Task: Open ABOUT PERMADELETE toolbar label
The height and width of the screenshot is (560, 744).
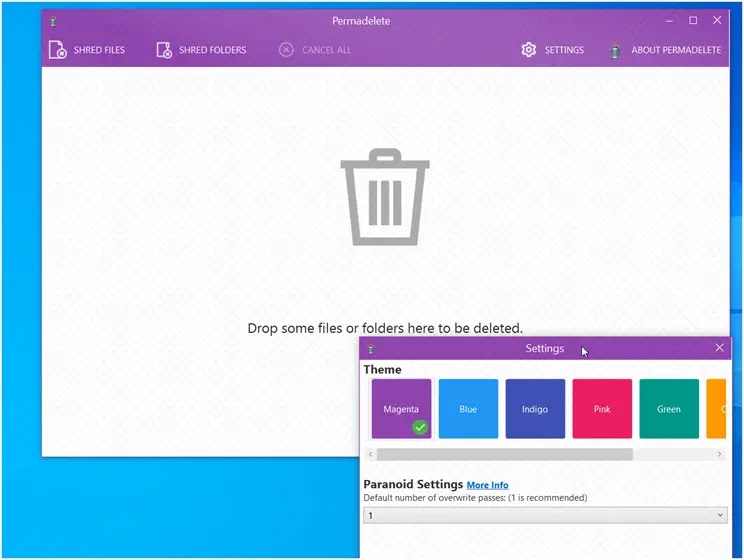Action: coord(676,50)
